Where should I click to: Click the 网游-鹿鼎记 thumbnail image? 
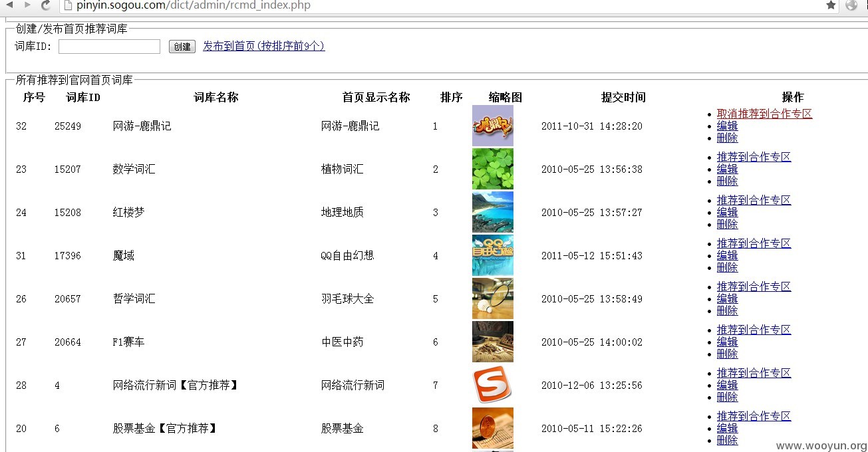493,126
